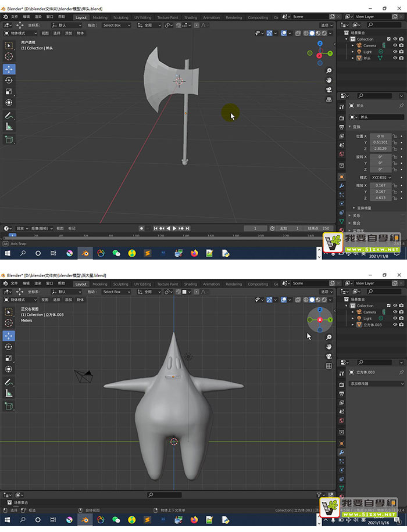Click the zoom magnifier icon in 斧头.blend viewport

click(329, 71)
